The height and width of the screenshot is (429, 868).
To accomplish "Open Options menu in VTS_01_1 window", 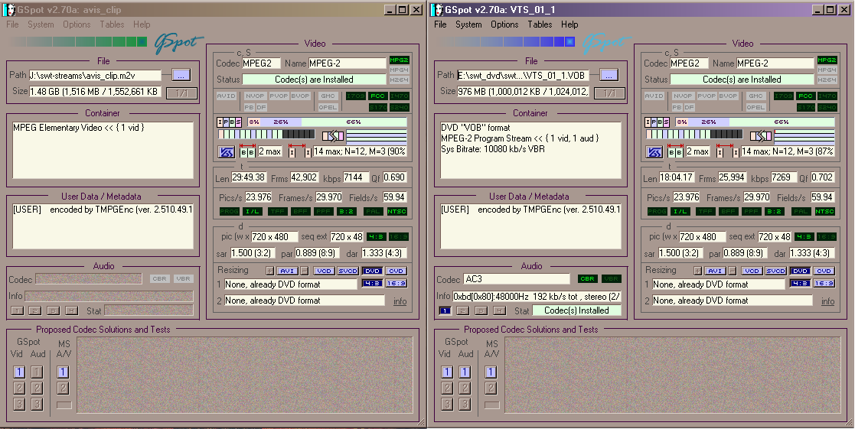I will (x=504, y=24).
